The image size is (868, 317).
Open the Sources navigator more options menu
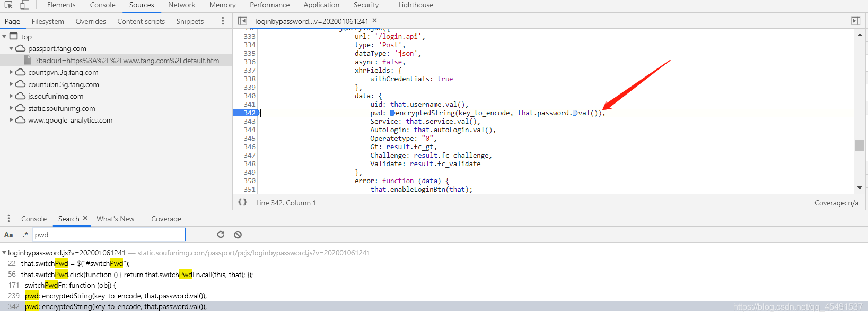pyautogui.click(x=223, y=21)
